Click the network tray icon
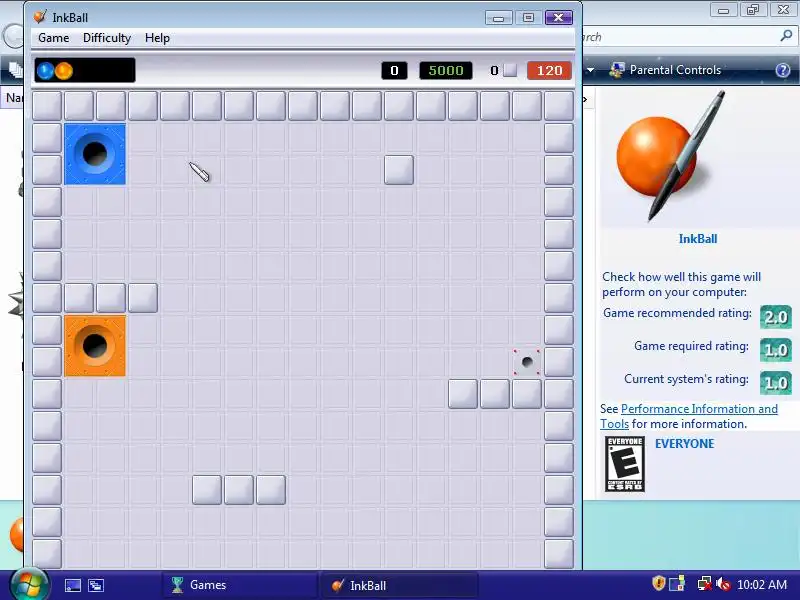 705,583
